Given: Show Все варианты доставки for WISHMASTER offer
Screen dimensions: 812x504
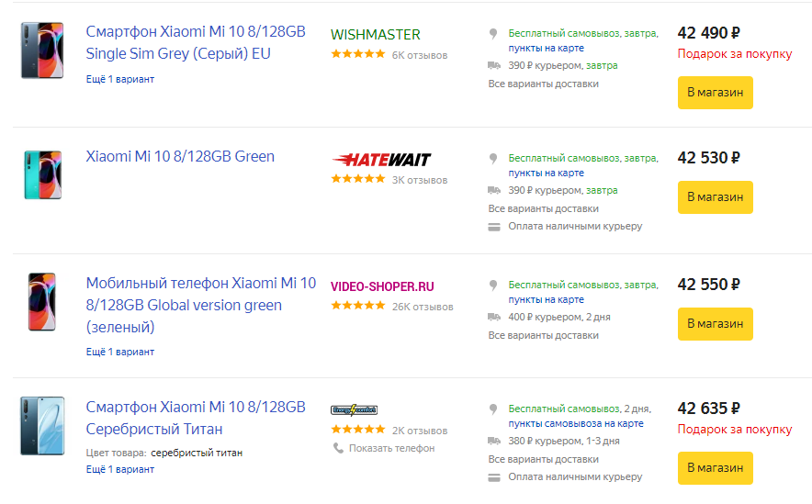Looking at the screenshot, I should point(543,84).
